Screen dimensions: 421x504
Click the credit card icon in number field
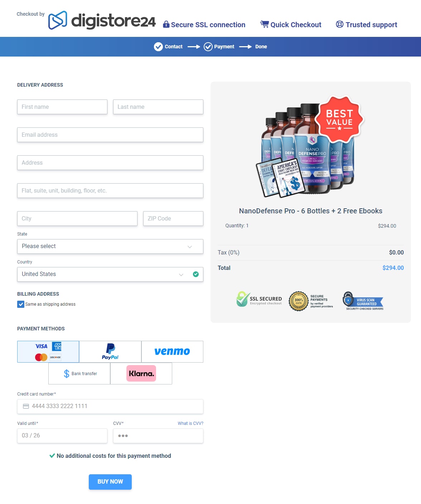pos(26,406)
